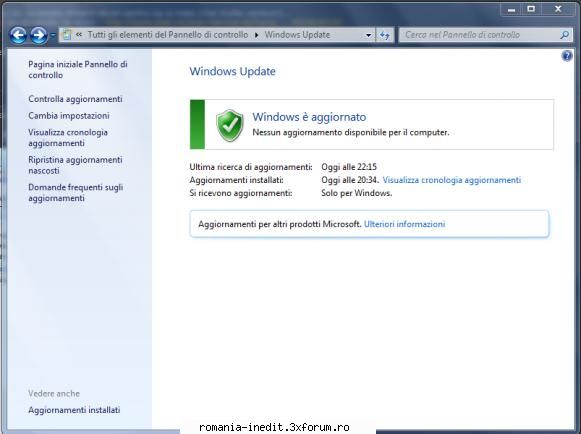Viewport: 581px width, 434px height.
Task: Open sidebar 'Visualizza cronologia aggiornamenti' link
Action: [68, 138]
